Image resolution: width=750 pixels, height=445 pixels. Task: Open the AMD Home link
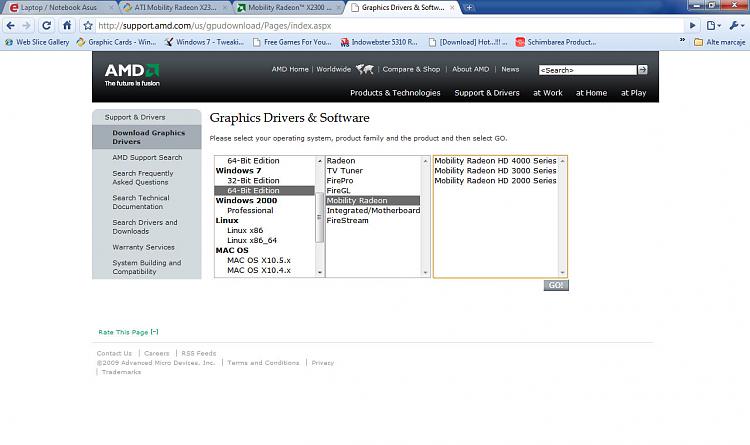tap(290, 69)
